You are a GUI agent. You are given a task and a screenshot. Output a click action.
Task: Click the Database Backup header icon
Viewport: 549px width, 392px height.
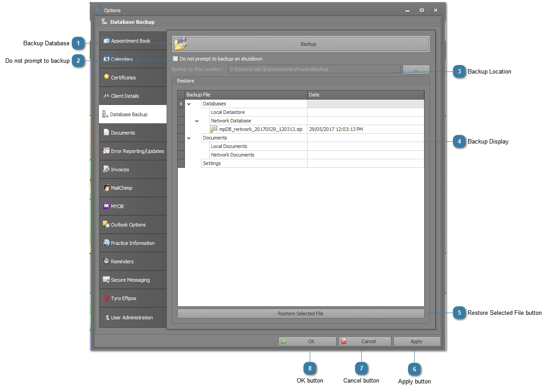click(x=104, y=22)
